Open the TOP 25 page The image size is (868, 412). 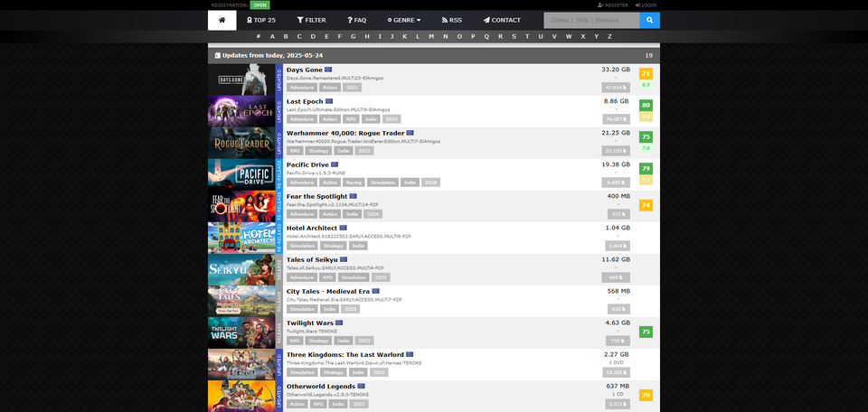coord(260,21)
